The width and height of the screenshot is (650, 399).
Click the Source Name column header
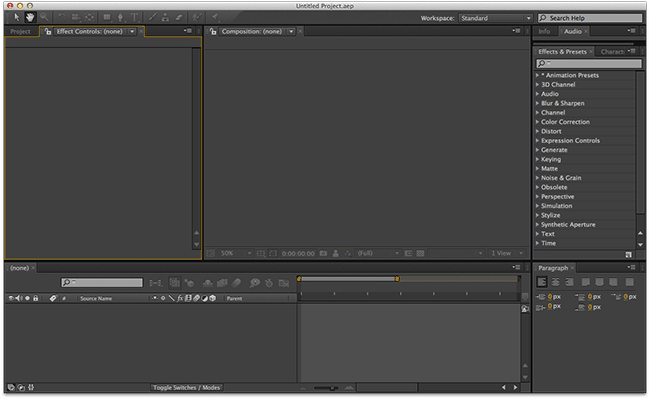tap(96, 298)
